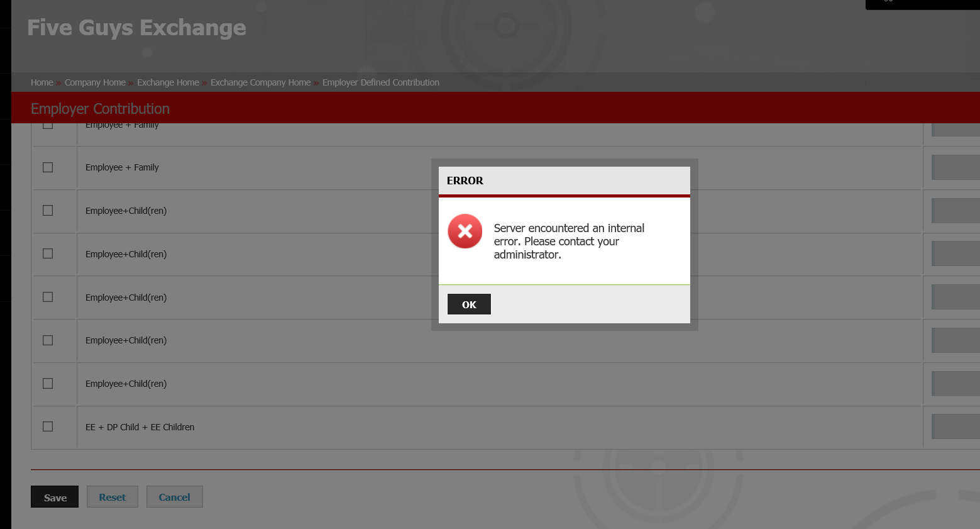
Task: Click the Employer Defined Contribution breadcrumb
Action: coord(381,82)
